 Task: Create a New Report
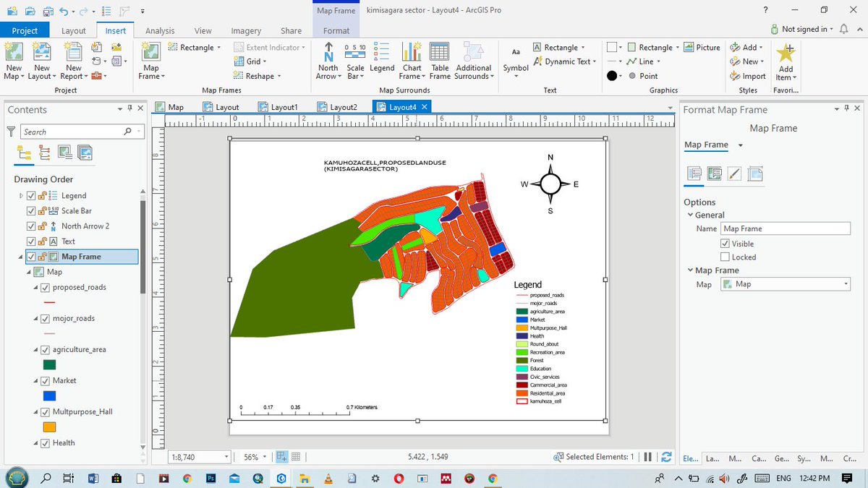pos(73,61)
